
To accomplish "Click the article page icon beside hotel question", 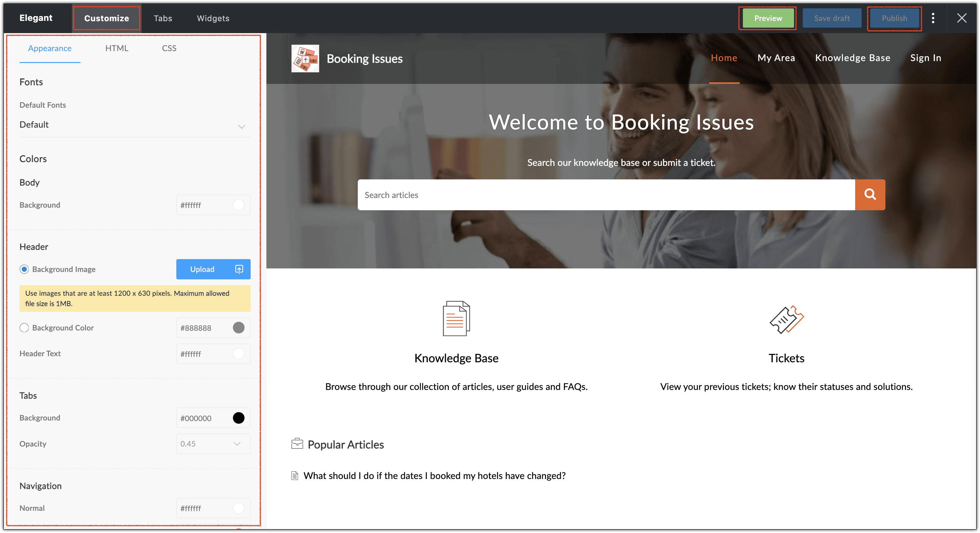I will click(294, 475).
